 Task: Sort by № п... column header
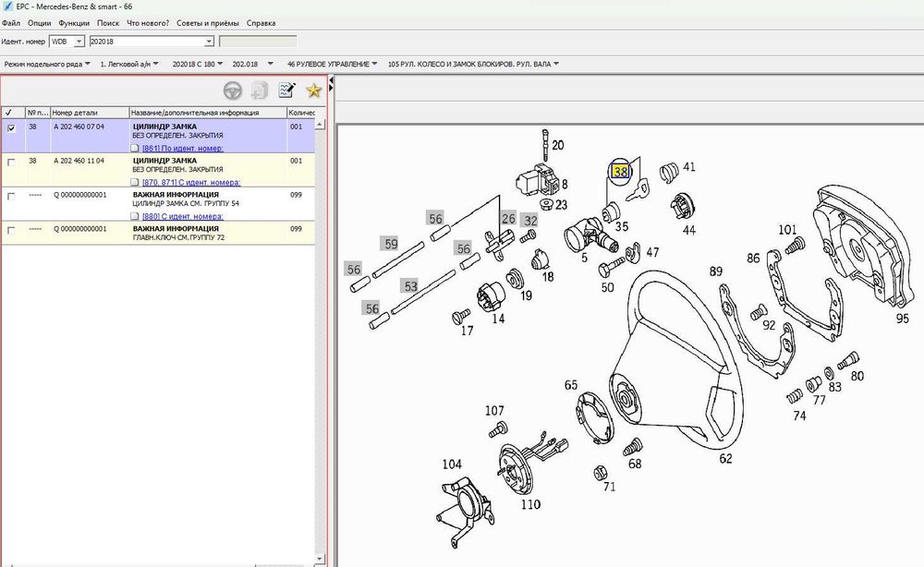(38, 113)
